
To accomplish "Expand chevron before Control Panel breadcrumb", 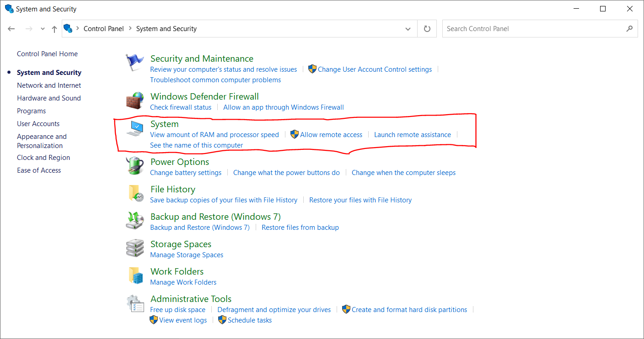I will pos(77,28).
